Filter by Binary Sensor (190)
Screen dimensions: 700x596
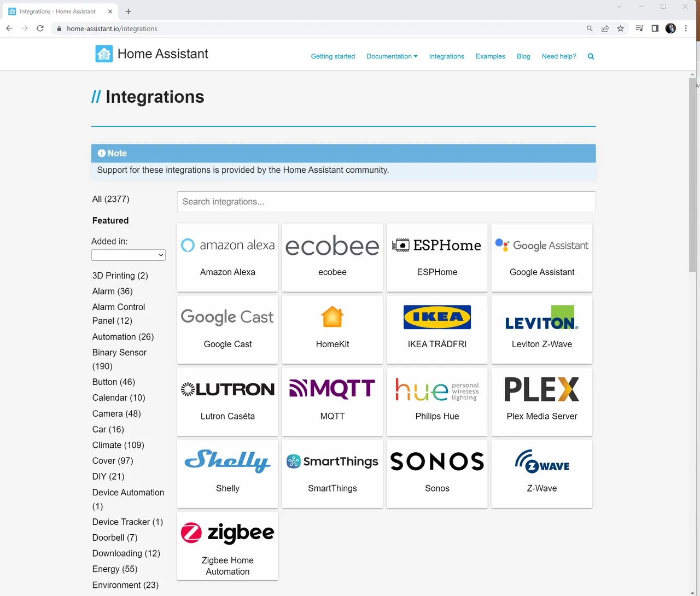[119, 359]
